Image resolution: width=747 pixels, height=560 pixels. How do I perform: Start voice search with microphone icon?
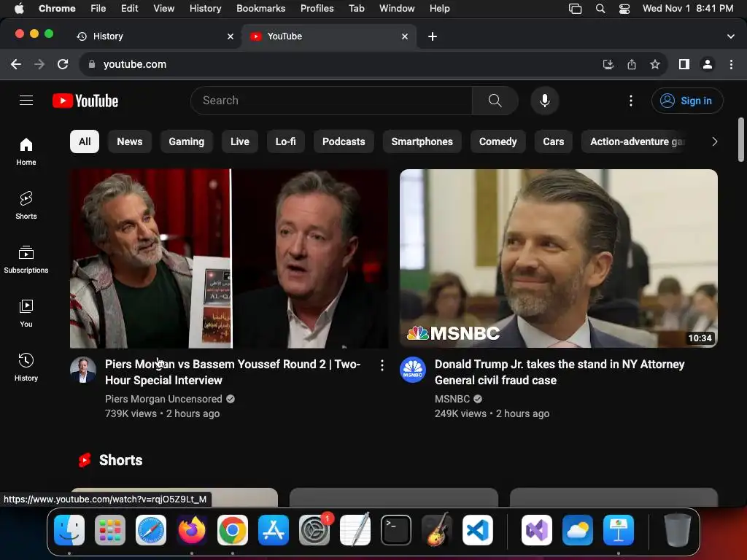pos(544,101)
